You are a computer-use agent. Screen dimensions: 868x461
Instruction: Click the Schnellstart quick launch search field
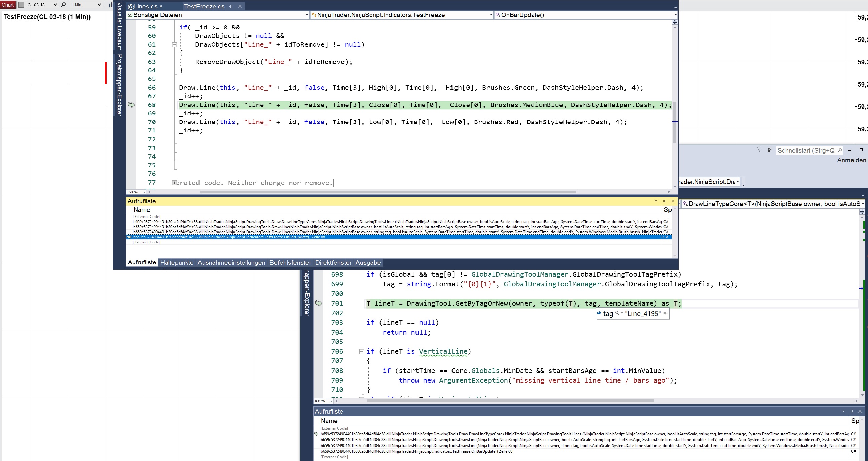(x=805, y=151)
